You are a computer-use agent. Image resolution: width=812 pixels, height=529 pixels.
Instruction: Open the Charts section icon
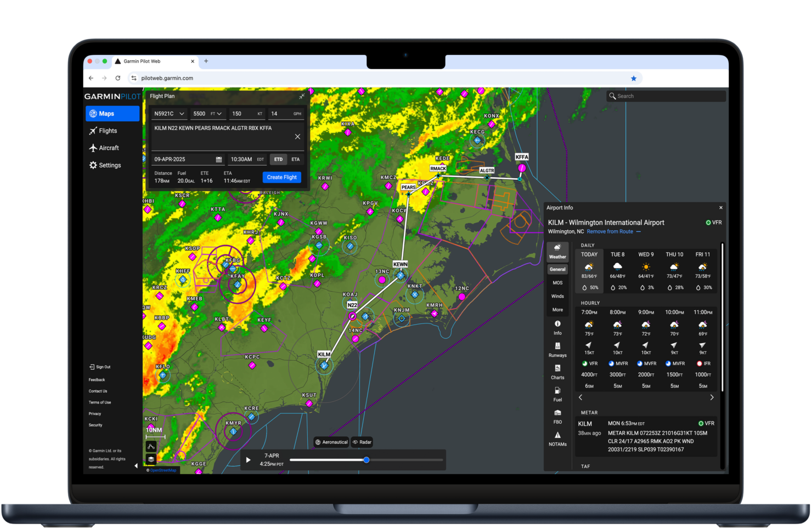click(x=557, y=372)
